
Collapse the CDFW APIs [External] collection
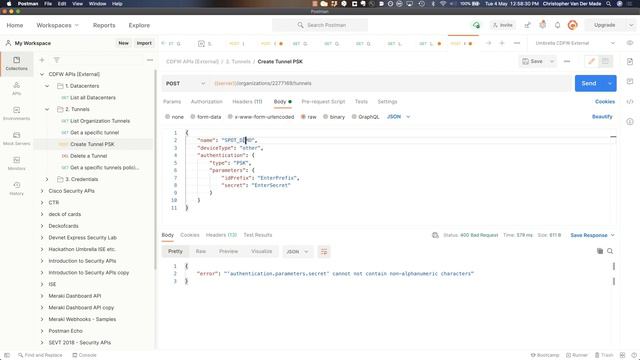pos(42,74)
